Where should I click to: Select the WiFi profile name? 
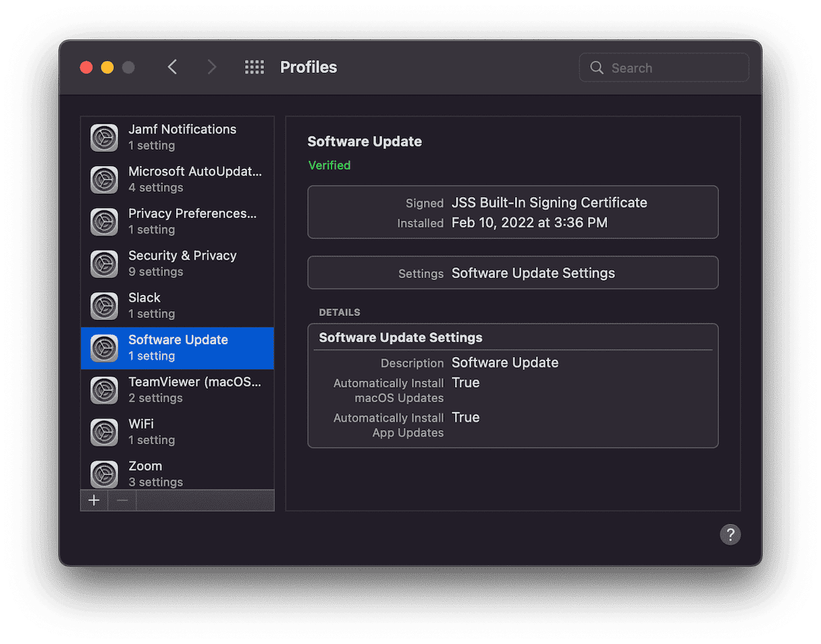[x=141, y=424]
